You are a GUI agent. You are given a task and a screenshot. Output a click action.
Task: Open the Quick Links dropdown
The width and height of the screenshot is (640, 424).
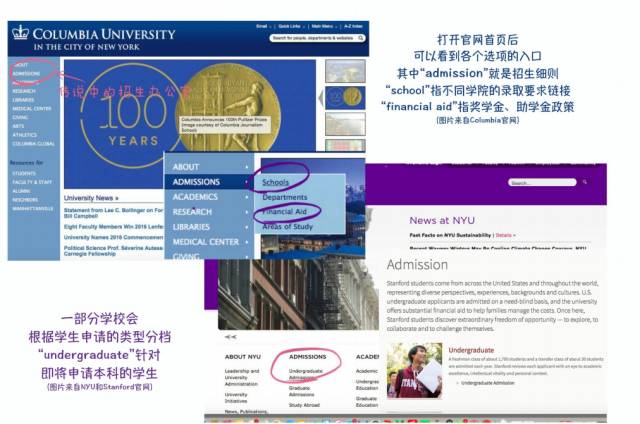(291, 26)
